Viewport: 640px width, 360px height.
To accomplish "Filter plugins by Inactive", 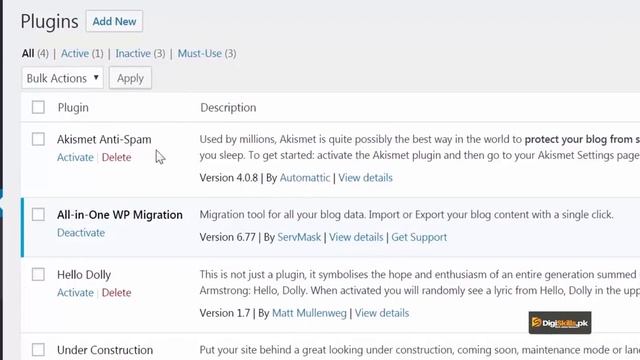I will coord(133,53).
